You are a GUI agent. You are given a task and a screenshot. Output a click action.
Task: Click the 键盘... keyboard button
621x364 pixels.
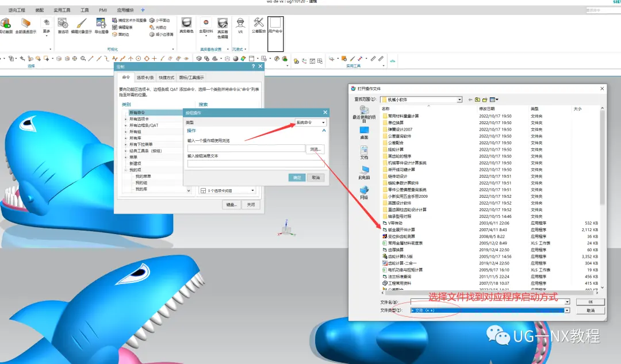(231, 204)
